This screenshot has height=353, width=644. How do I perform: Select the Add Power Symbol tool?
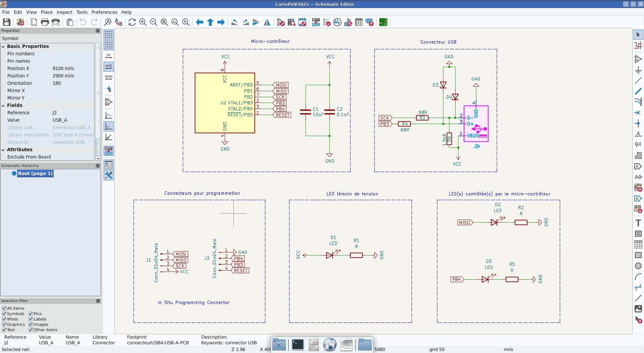638,70
